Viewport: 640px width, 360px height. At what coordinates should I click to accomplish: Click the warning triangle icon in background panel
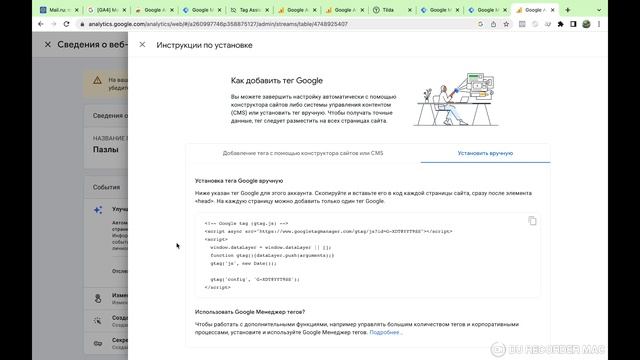pos(97,80)
